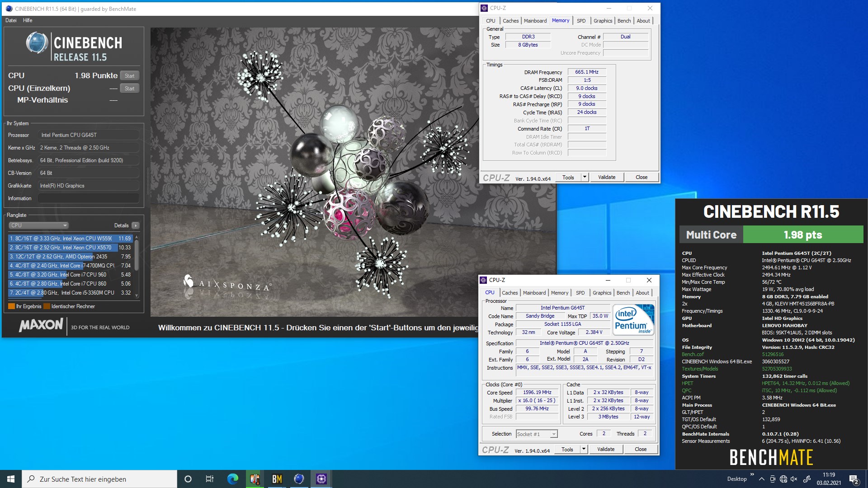Click the Information text field in Cinebench
Viewport: 868px width, 488px height.
pos(89,198)
